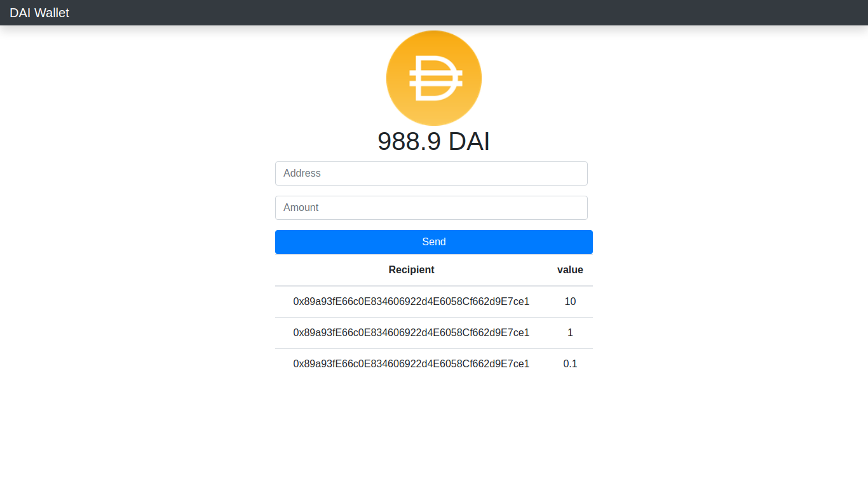Open the DAI Wallet navbar brand
Image resolution: width=868 pixels, height=488 pixels.
pyautogui.click(x=39, y=13)
